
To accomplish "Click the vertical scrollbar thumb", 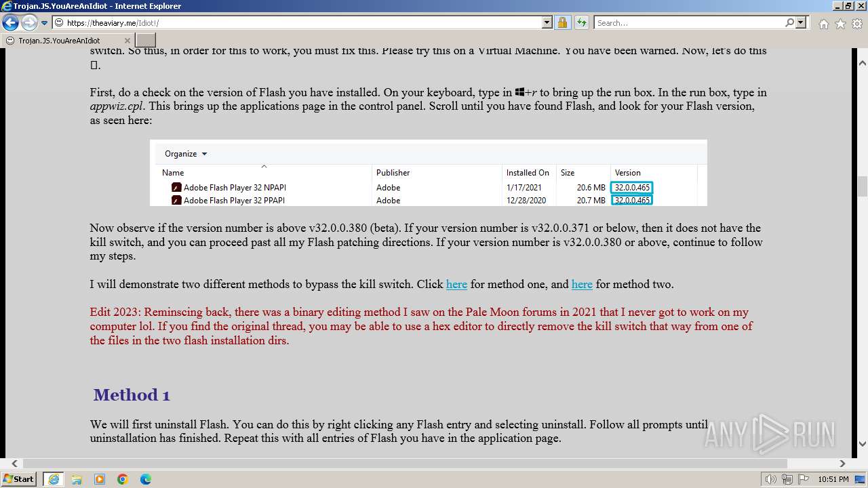I will [x=862, y=185].
